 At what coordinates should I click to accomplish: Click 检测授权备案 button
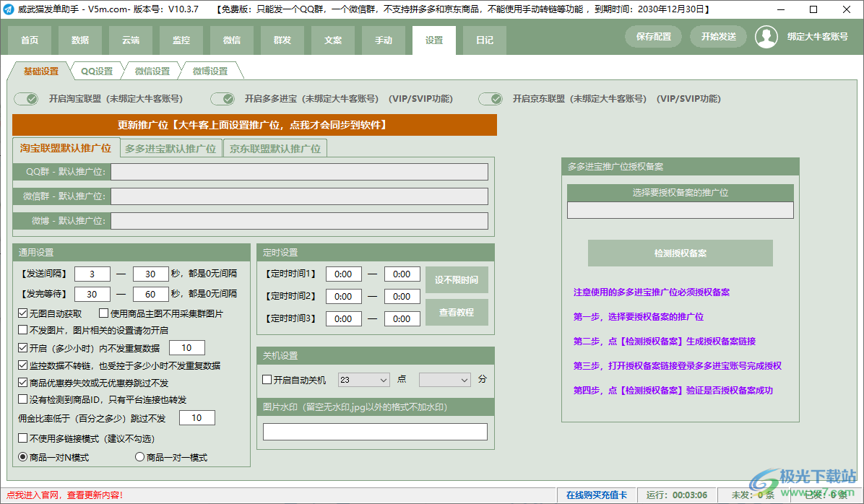click(680, 253)
